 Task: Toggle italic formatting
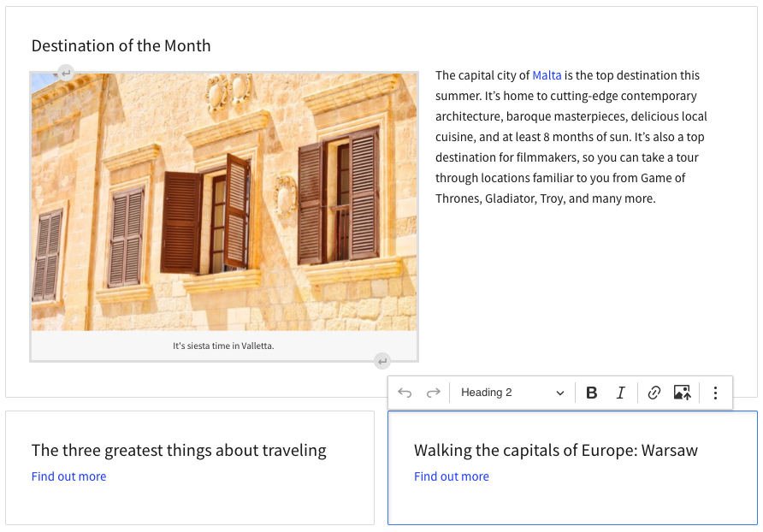tap(621, 392)
